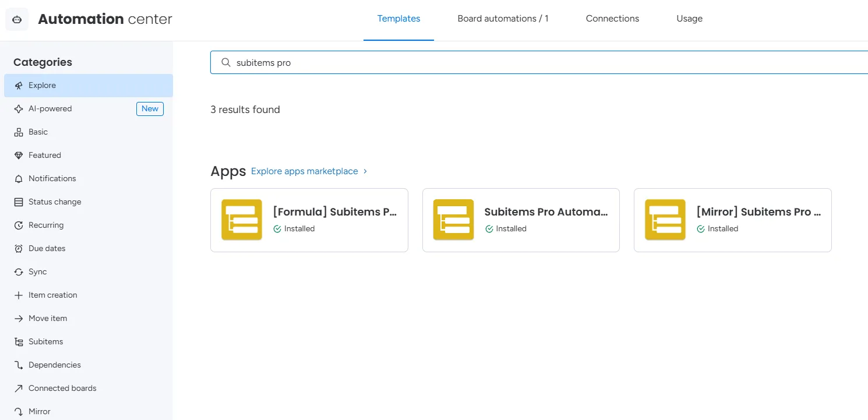Open the Notifications category
This screenshot has height=420, width=868.
pos(52,178)
